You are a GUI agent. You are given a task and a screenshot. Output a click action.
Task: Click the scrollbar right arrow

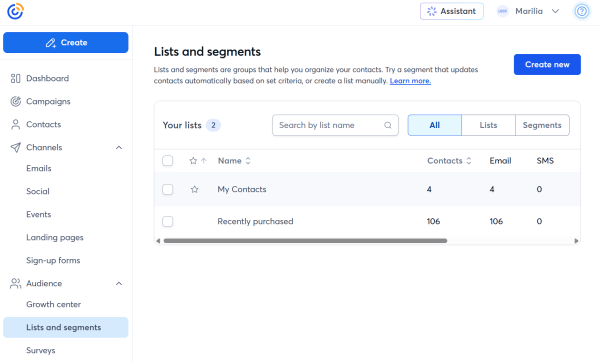[x=576, y=241]
